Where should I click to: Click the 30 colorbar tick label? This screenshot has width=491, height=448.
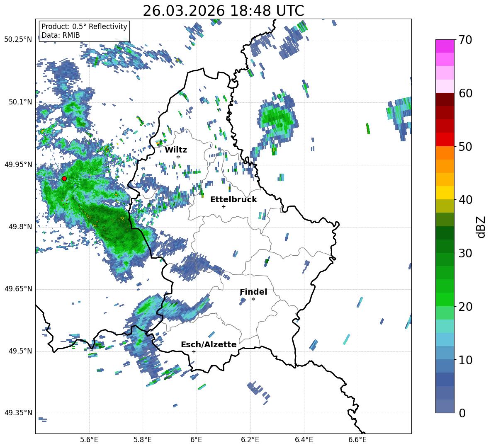pos(465,253)
